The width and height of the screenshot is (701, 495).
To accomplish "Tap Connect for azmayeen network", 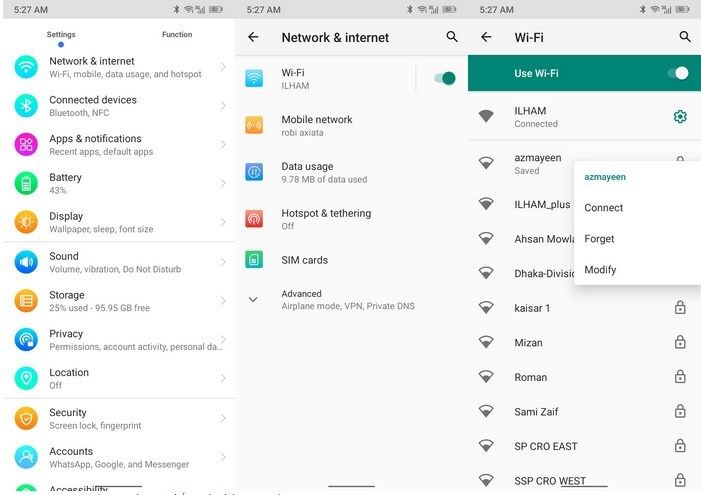I will tap(604, 208).
